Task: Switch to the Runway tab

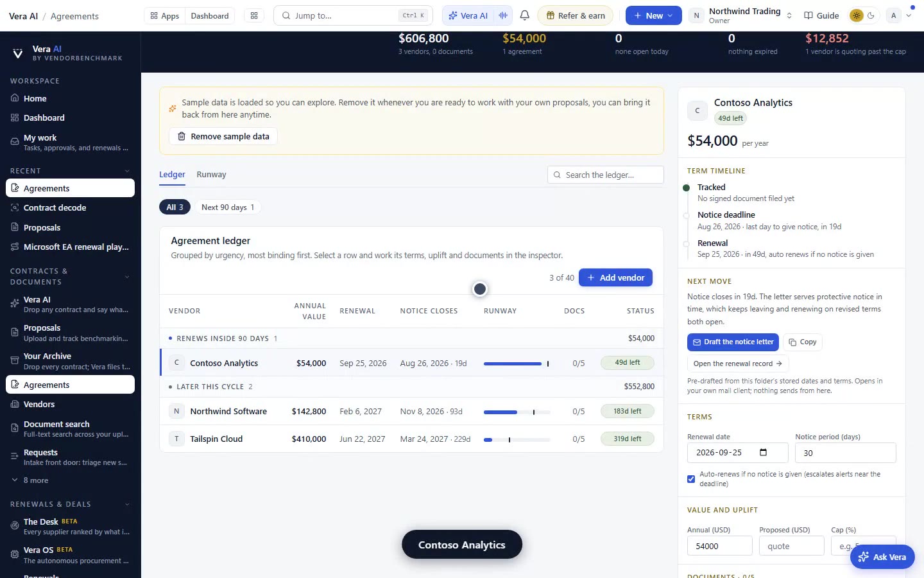Action: [x=211, y=175]
